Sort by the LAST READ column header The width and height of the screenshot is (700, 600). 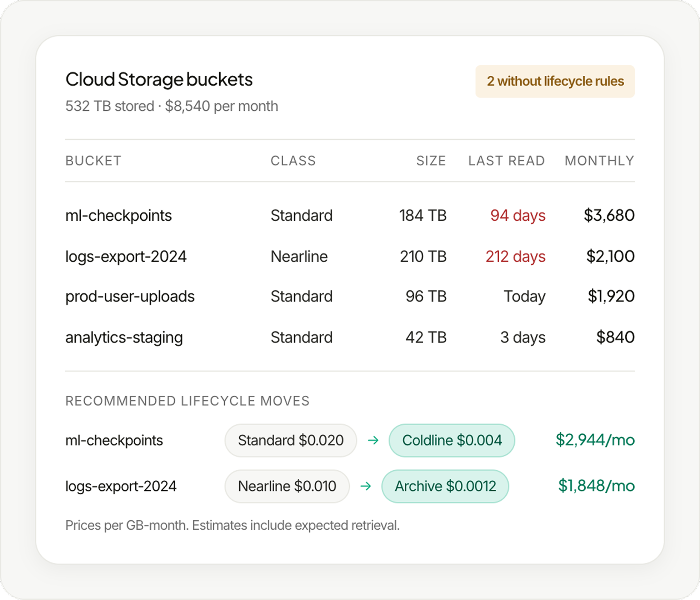coord(507,161)
